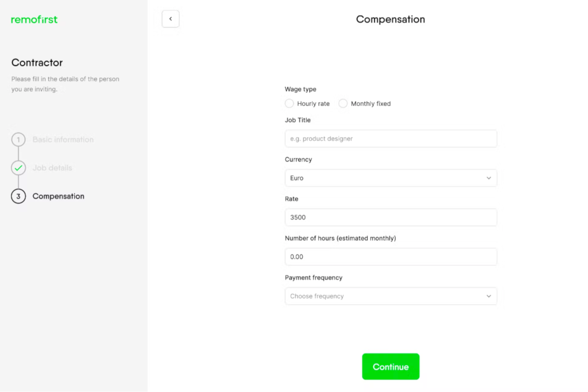Click the step 3 circle icon
Image resolution: width=588 pixels, height=392 pixels.
(18, 196)
